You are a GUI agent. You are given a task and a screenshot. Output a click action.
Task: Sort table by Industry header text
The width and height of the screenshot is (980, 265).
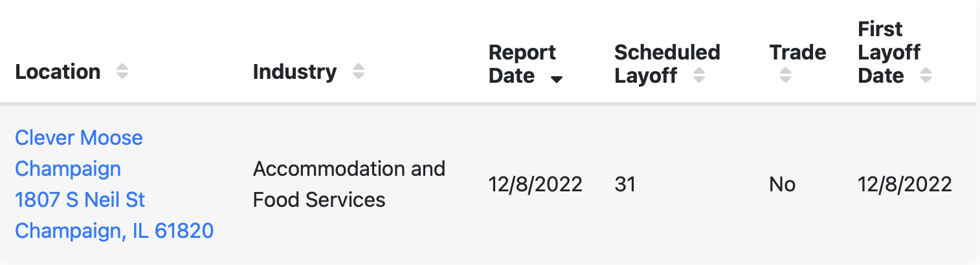point(295,72)
